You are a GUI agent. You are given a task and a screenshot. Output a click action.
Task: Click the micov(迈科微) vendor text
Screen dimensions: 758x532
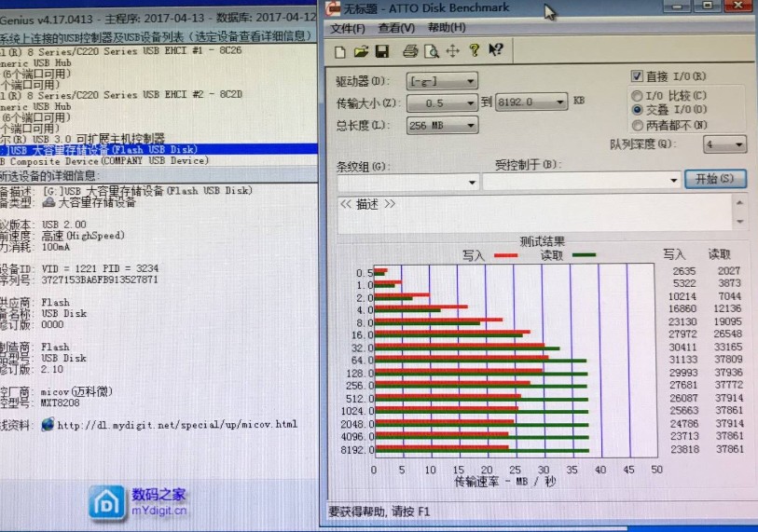(x=76, y=391)
